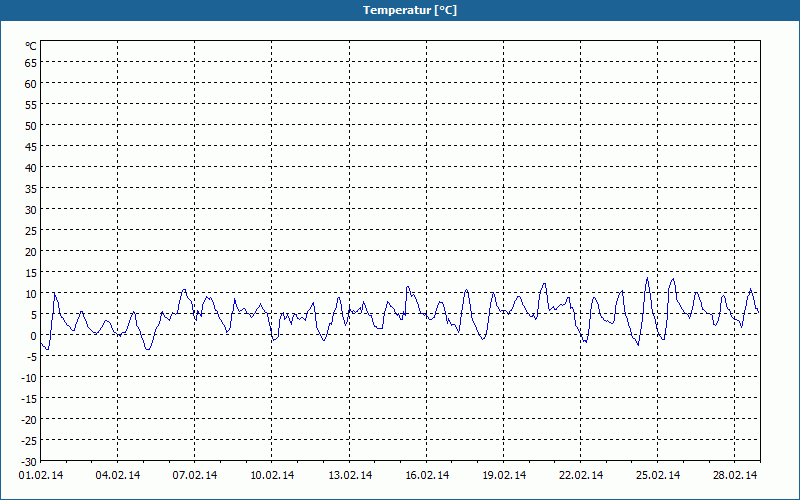Click the 15 y-axis label

coord(31,273)
